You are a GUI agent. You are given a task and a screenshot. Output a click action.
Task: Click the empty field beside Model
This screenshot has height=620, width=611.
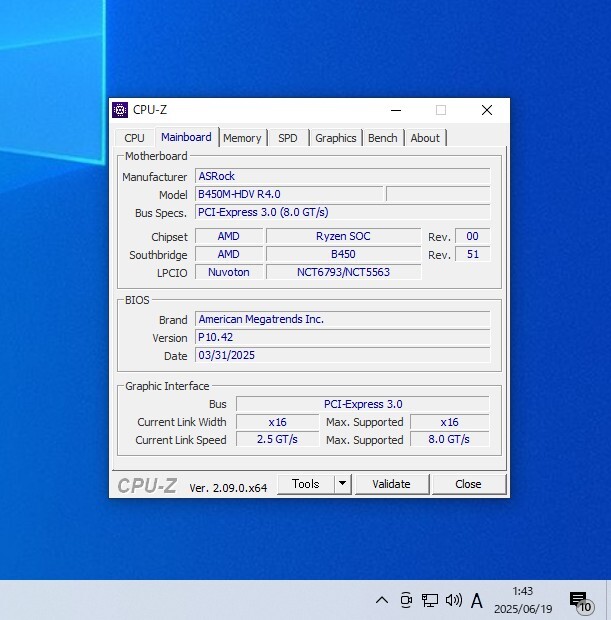tap(438, 194)
